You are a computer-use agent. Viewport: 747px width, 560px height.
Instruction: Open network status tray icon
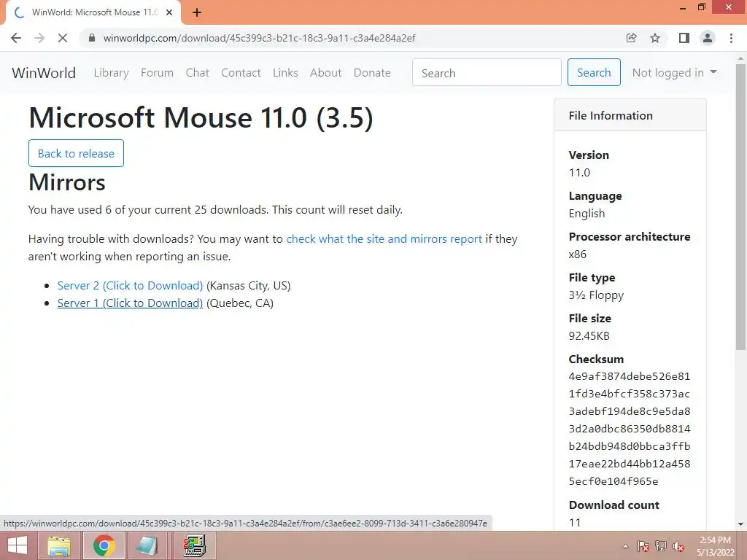tap(661, 547)
